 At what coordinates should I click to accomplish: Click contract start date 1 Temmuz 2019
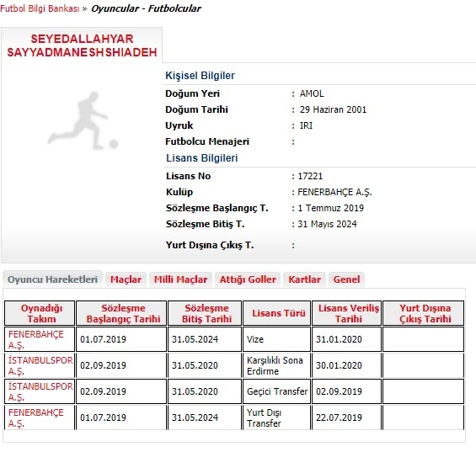330,208
